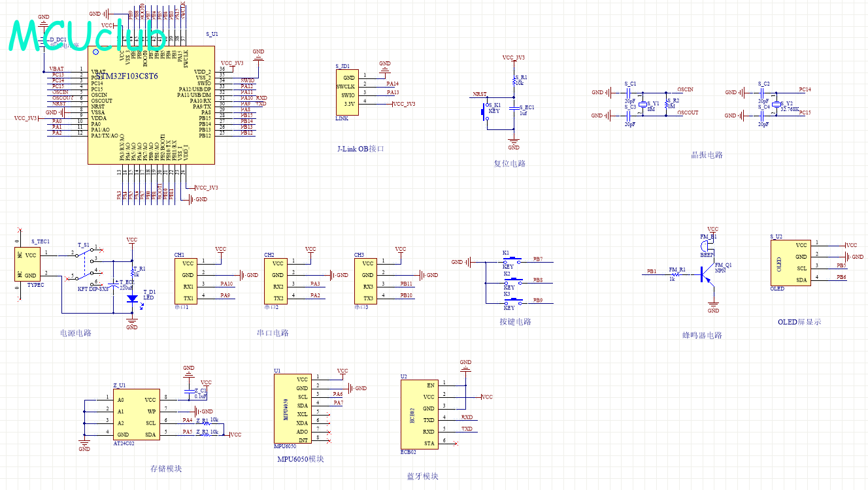Image resolution: width=868 pixels, height=490 pixels.
Task: Click the S_R1 10k resistor
Action: coord(514,81)
